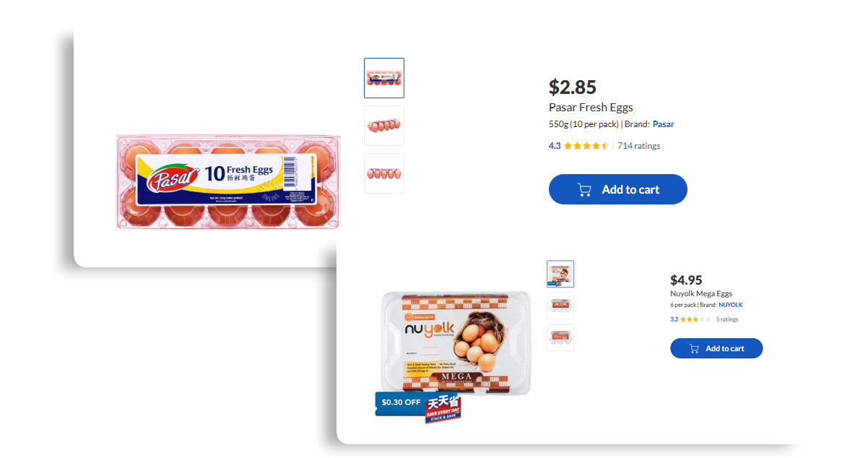Open the NUYOLK brand link

tap(730, 305)
